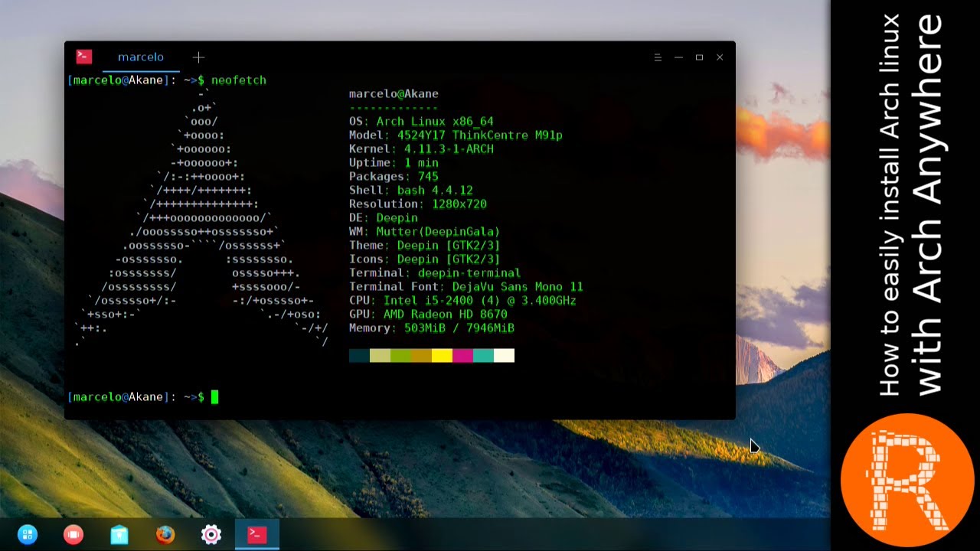This screenshot has width=980, height=551.
Task: Click the pale olive color block
Action: [x=380, y=355]
